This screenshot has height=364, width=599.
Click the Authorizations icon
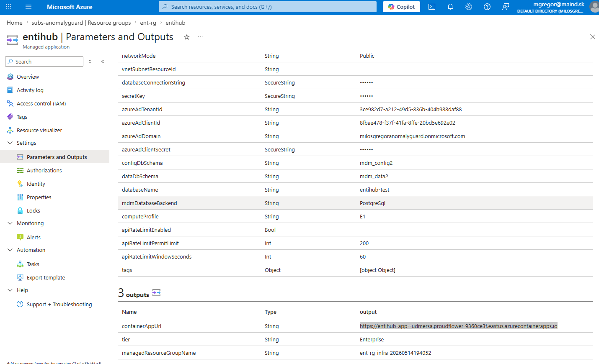coord(20,170)
